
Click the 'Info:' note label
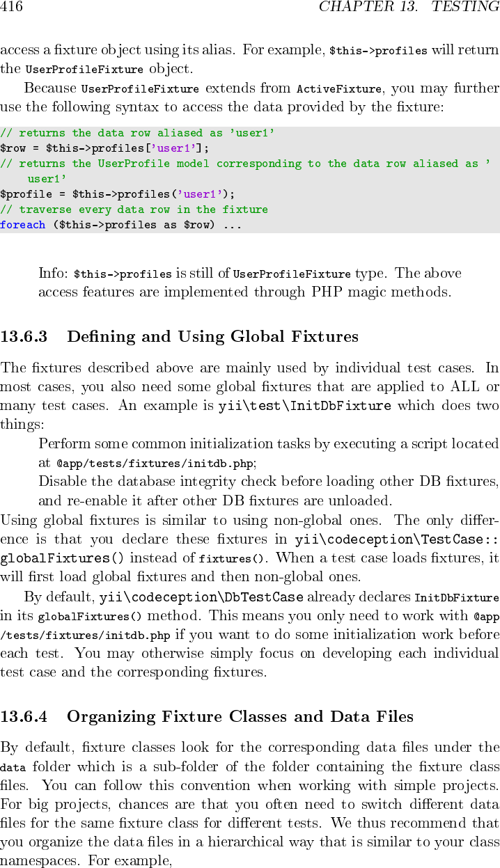(54, 274)
